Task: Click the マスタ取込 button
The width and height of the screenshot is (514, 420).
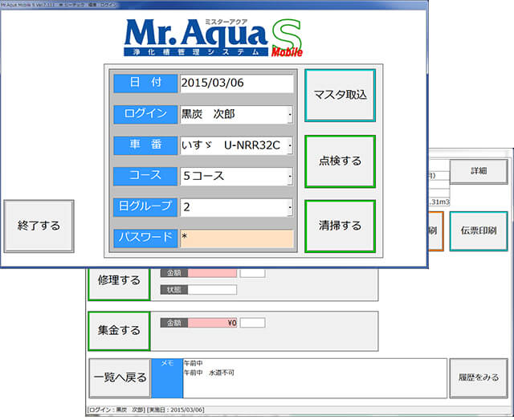Action: 340,96
